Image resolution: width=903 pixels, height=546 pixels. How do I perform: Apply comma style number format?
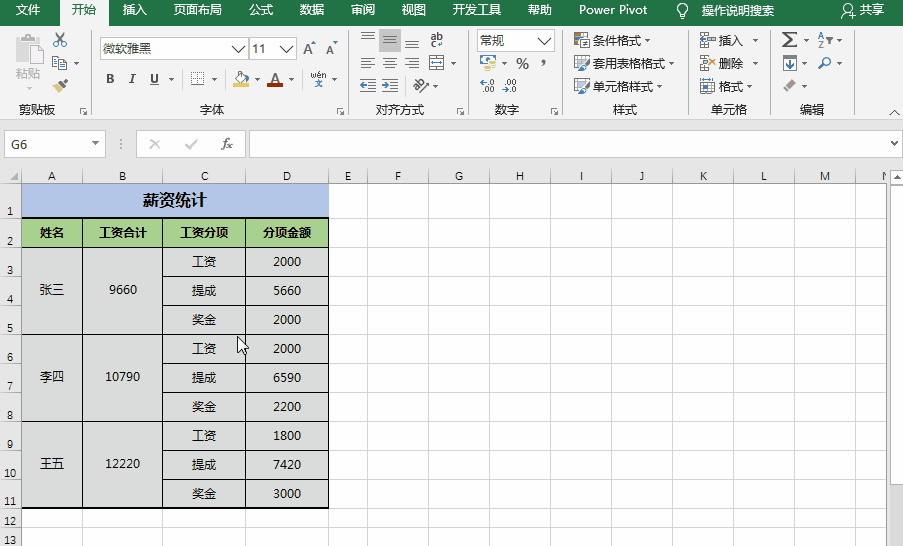click(543, 63)
